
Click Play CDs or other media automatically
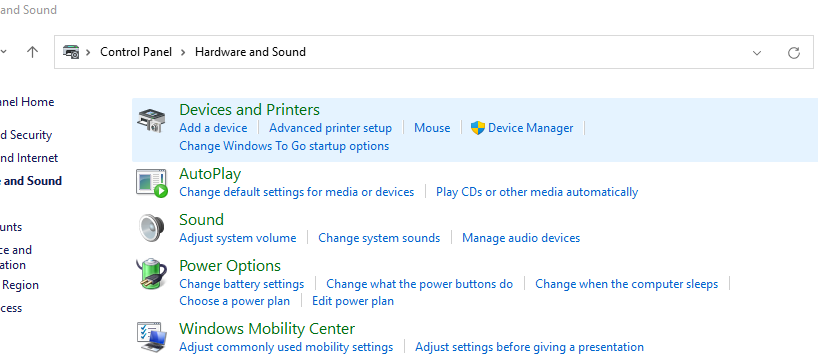pyautogui.click(x=537, y=192)
